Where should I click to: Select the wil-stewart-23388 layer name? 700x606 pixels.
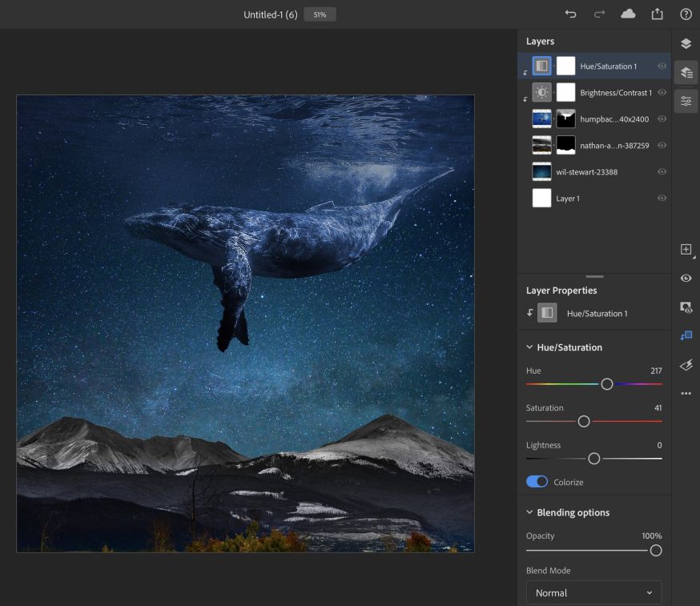tap(586, 172)
